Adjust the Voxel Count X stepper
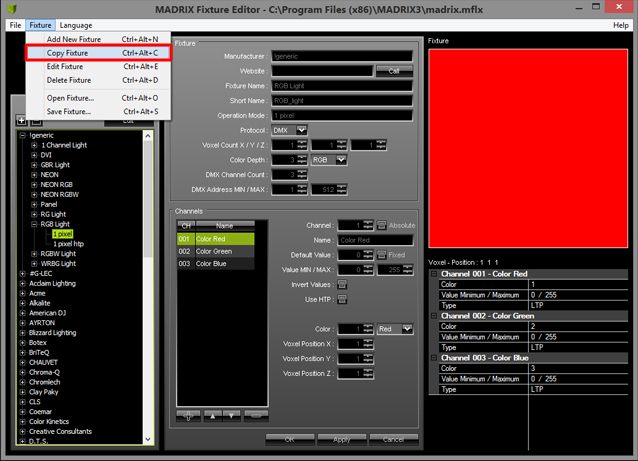638x461 pixels. [x=302, y=145]
